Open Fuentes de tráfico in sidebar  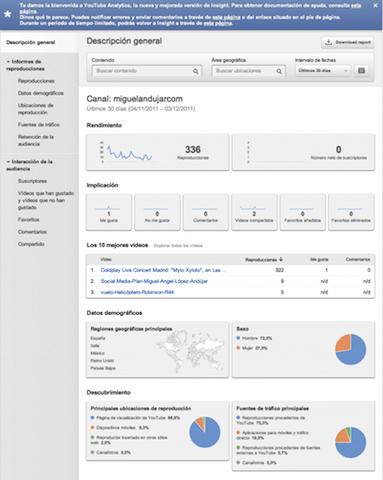point(39,125)
